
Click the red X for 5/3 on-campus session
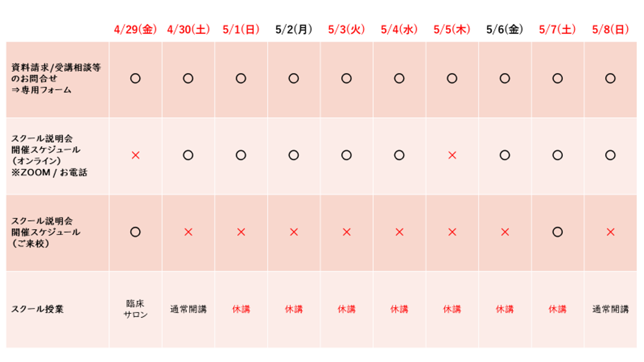click(346, 232)
